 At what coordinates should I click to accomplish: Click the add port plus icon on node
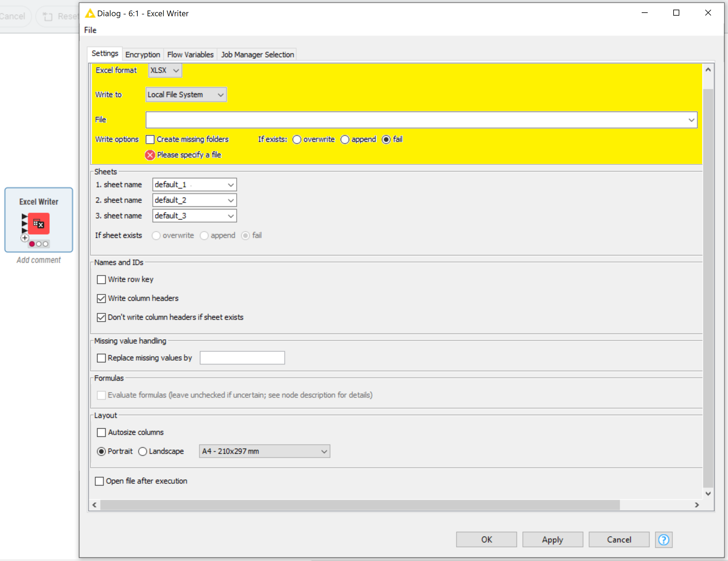point(25,238)
